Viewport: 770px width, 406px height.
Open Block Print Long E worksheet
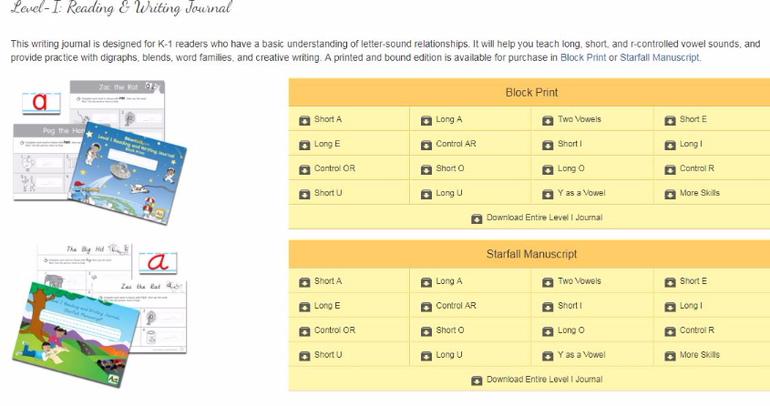[x=327, y=144]
